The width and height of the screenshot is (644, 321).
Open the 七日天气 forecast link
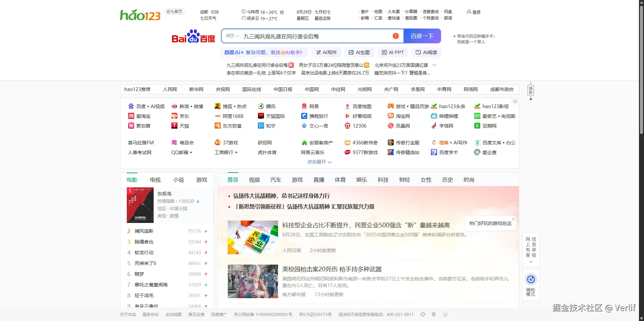click(208, 18)
